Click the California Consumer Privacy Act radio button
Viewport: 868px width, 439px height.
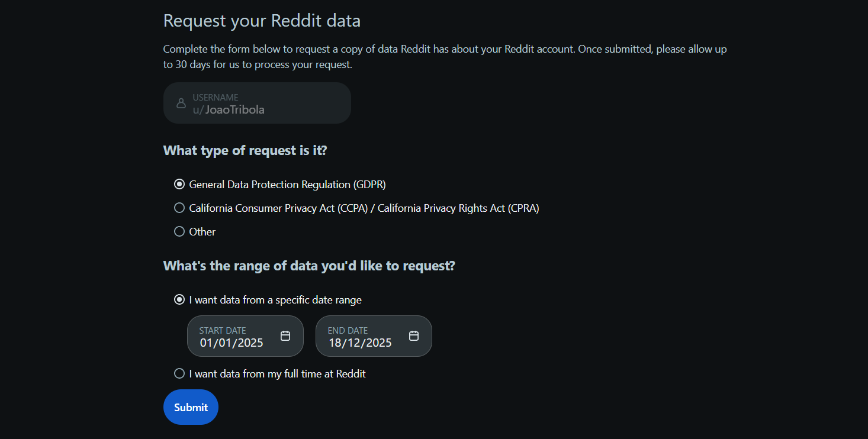179,208
